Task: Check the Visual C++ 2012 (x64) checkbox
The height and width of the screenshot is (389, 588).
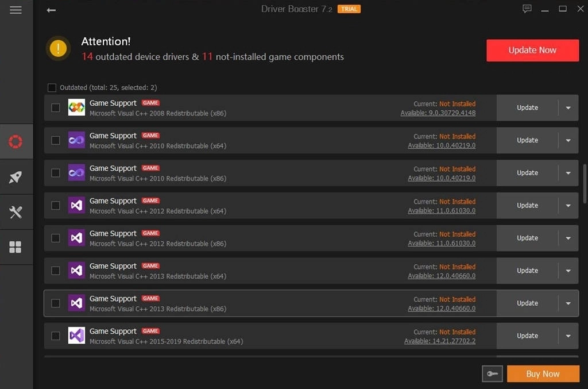Action: pyautogui.click(x=56, y=206)
